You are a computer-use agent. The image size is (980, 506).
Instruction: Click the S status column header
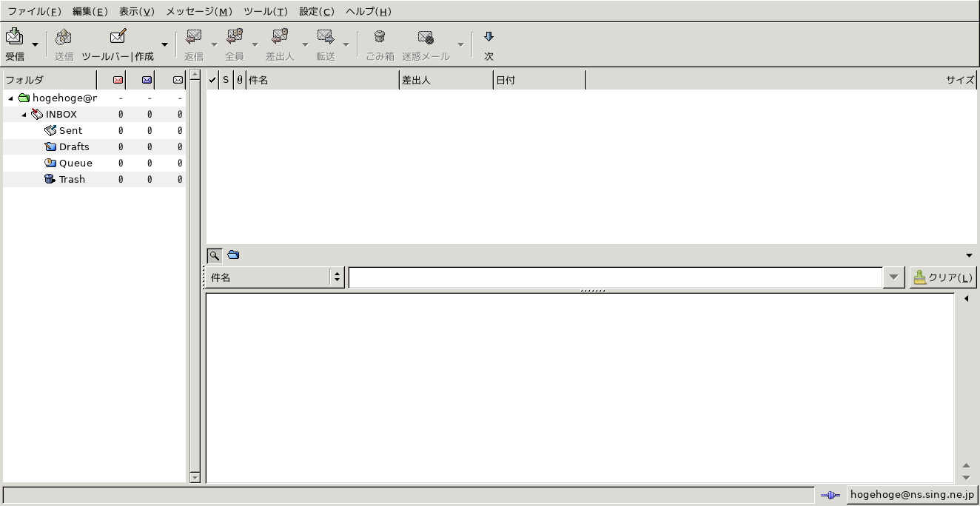coord(226,80)
